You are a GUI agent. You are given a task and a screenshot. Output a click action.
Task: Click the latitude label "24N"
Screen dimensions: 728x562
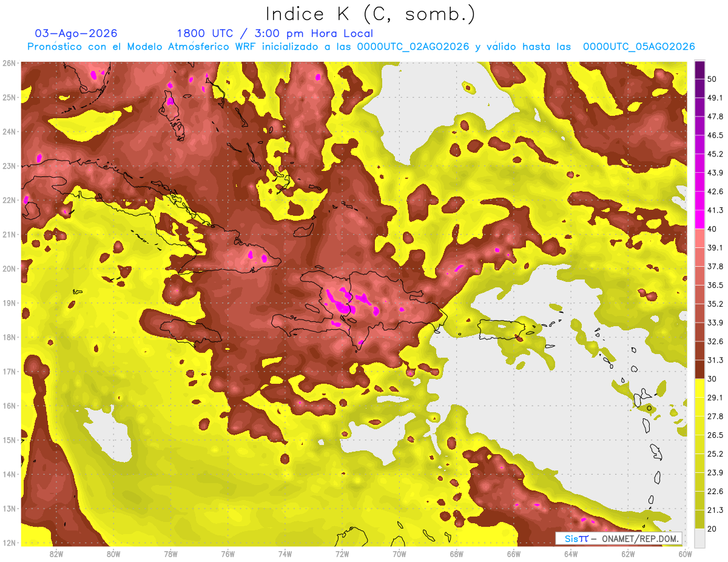click(9, 132)
